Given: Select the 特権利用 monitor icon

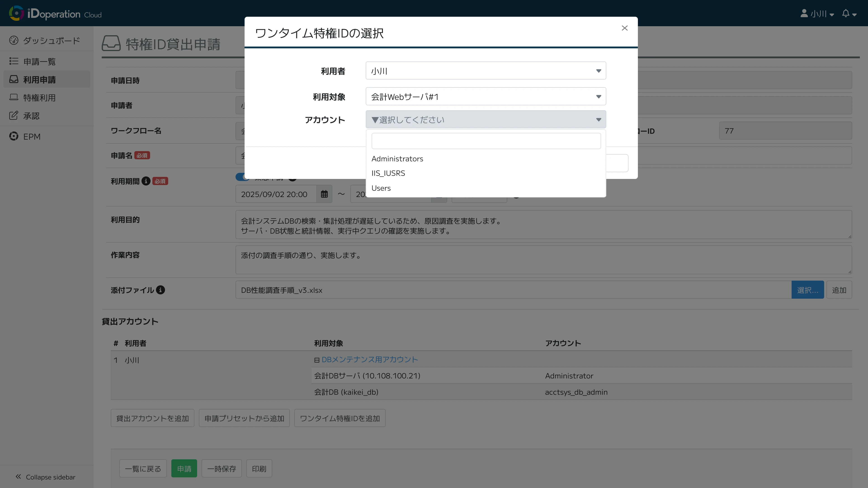Looking at the screenshot, I should point(14,97).
